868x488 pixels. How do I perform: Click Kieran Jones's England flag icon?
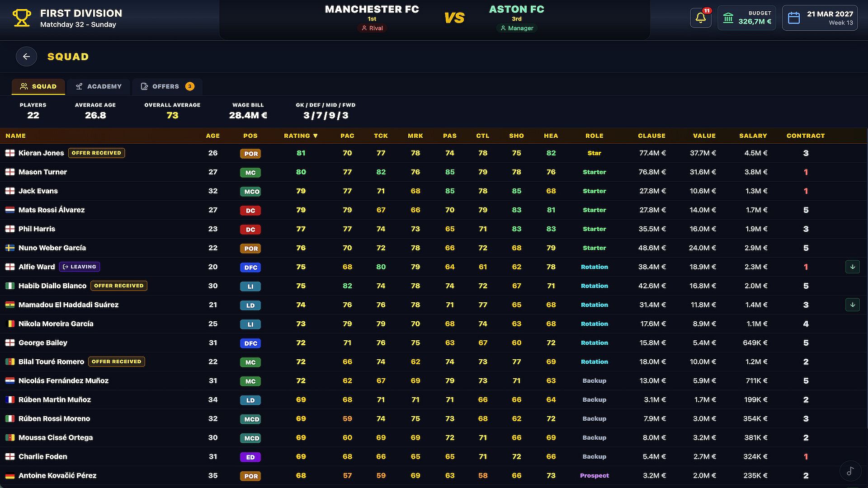pos(10,153)
